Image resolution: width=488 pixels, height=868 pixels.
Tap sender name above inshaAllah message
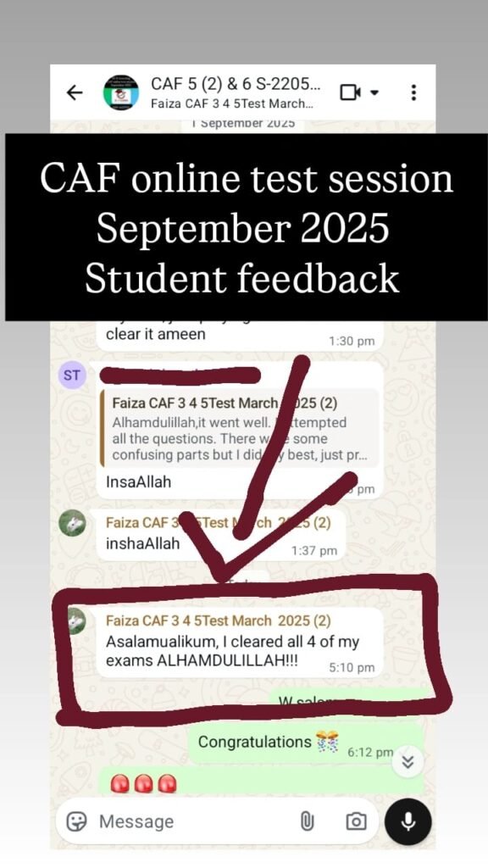(x=219, y=522)
